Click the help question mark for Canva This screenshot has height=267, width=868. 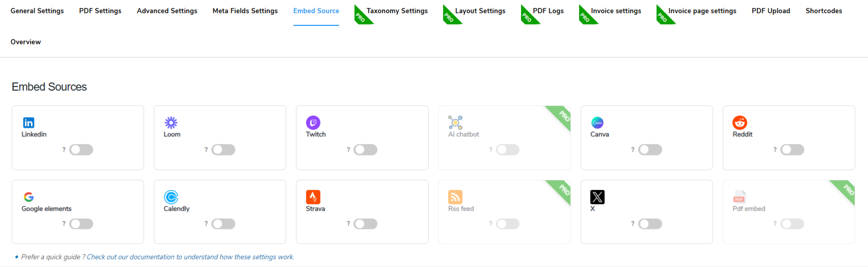point(633,150)
